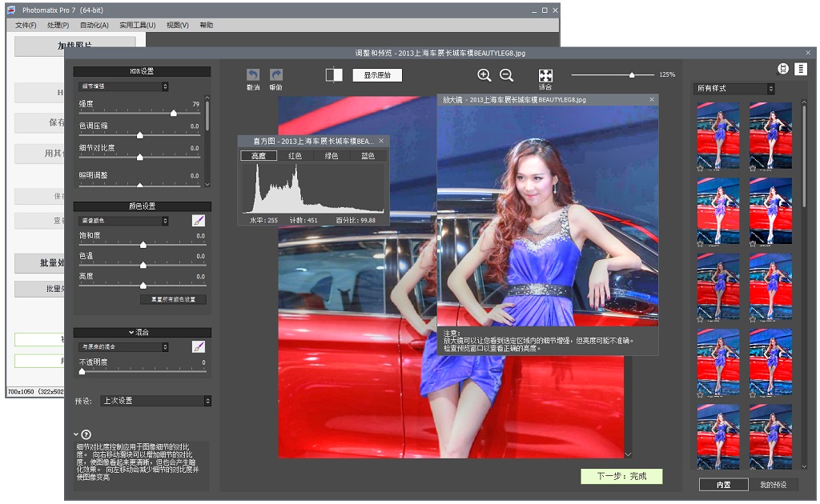
Task: Switch to the 内置 presets tab
Action: (x=723, y=485)
